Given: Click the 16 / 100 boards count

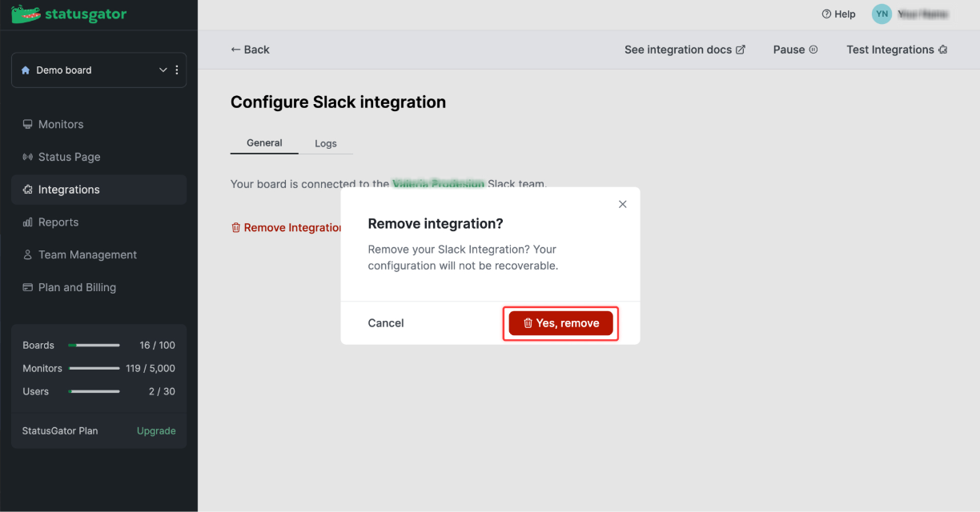Looking at the screenshot, I should (157, 346).
